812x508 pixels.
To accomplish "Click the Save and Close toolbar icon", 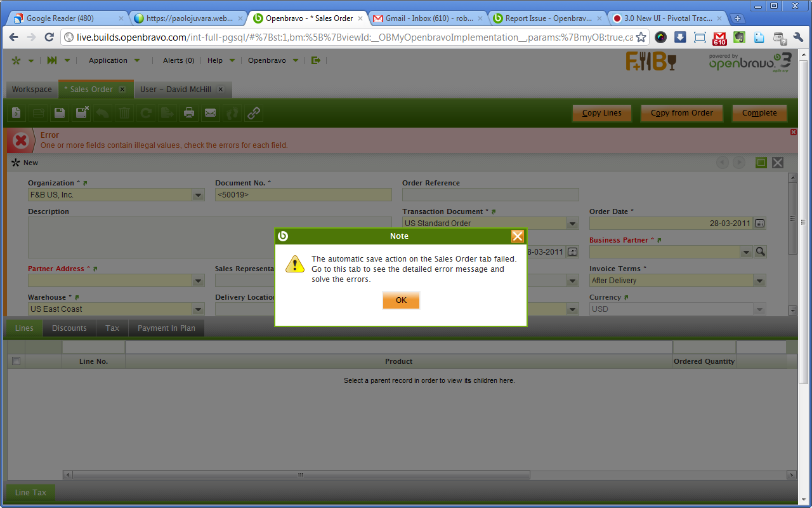I will (x=82, y=113).
